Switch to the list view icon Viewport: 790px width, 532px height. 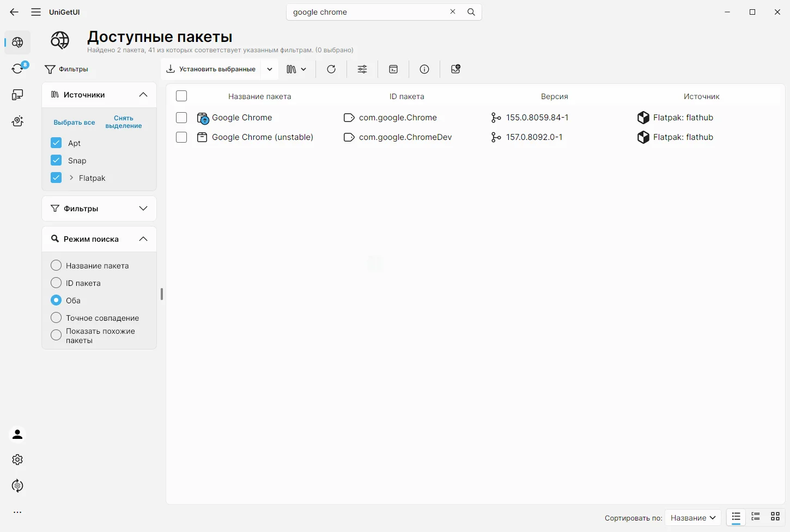click(736, 517)
